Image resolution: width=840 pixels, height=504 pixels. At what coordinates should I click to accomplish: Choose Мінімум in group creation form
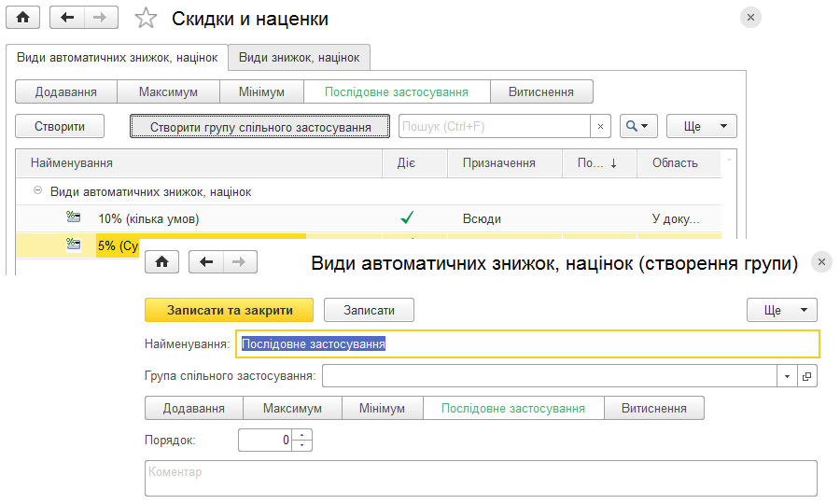(x=382, y=408)
